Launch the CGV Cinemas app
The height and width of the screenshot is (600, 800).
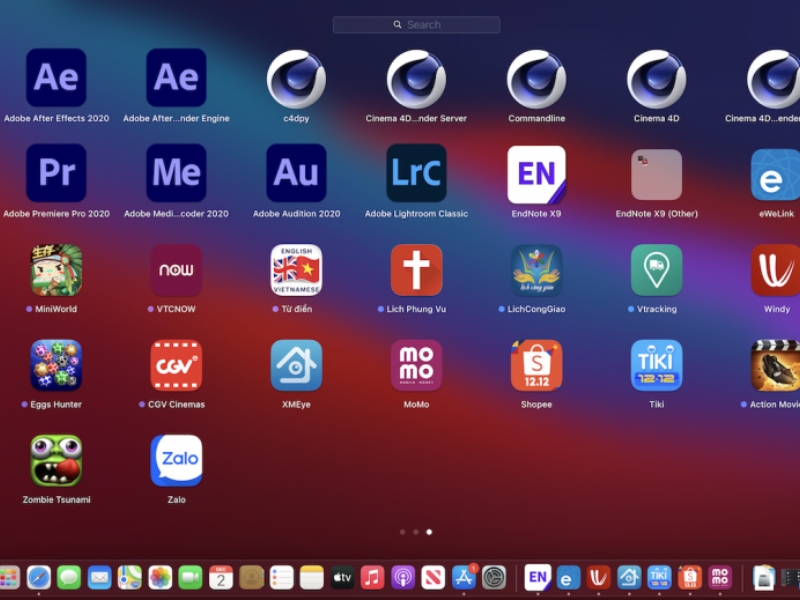point(176,365)
